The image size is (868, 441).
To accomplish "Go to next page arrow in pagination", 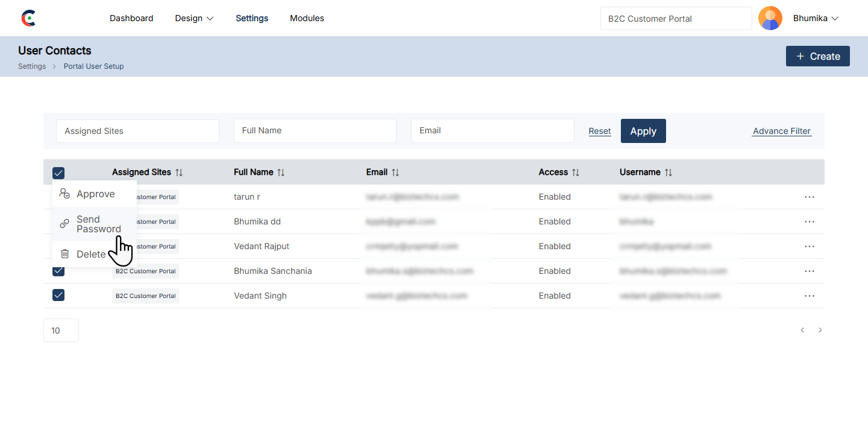I will click(820, 330).
